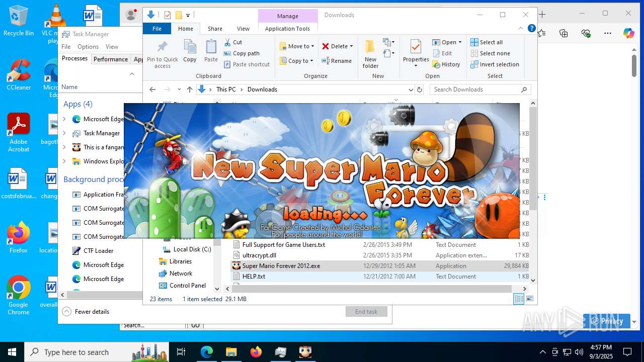Expand Microsoft Edge app in Task Manager
Viewport: 644px width, 362px height.
64,119
